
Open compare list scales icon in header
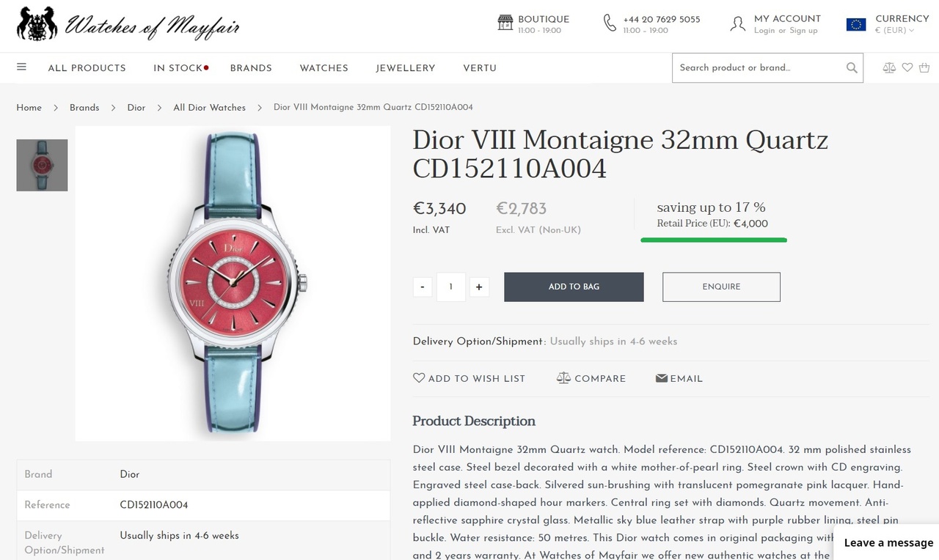tap(889, 67)
